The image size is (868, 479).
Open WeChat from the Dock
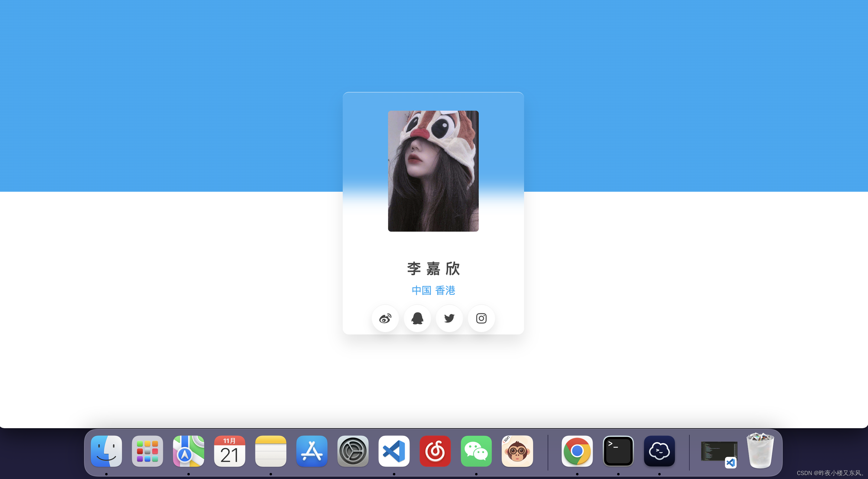pos(476,451)
